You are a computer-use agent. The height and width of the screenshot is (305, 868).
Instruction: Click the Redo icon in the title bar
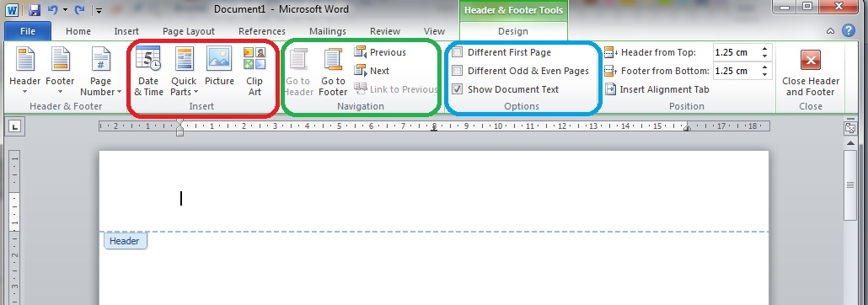[79, 9]
